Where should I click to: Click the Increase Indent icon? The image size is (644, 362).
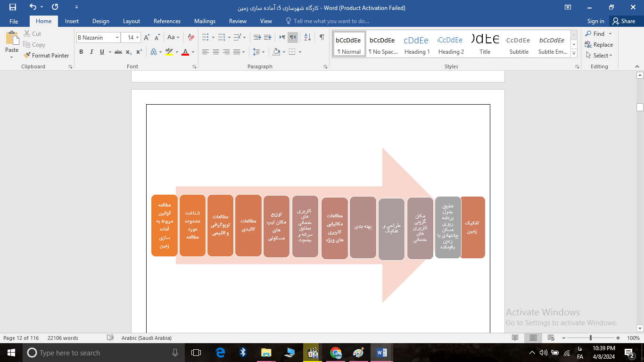pyautogui.click(x=267, y=37)
